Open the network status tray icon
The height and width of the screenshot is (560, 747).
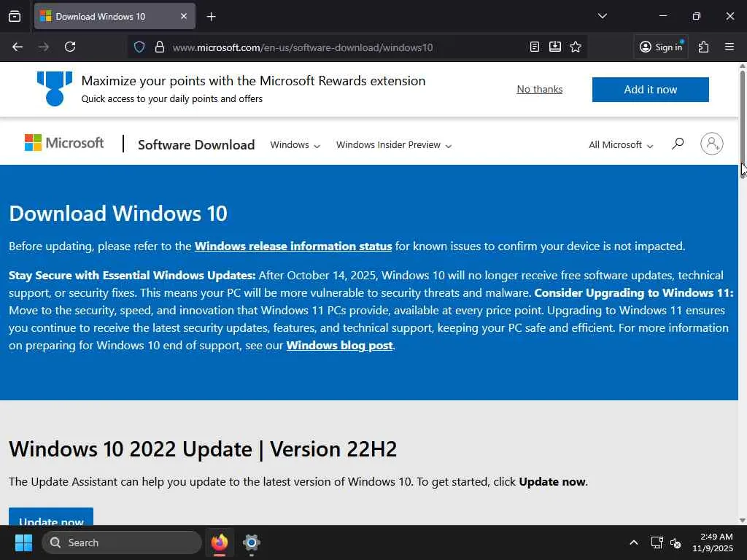[x=657, y=542]
